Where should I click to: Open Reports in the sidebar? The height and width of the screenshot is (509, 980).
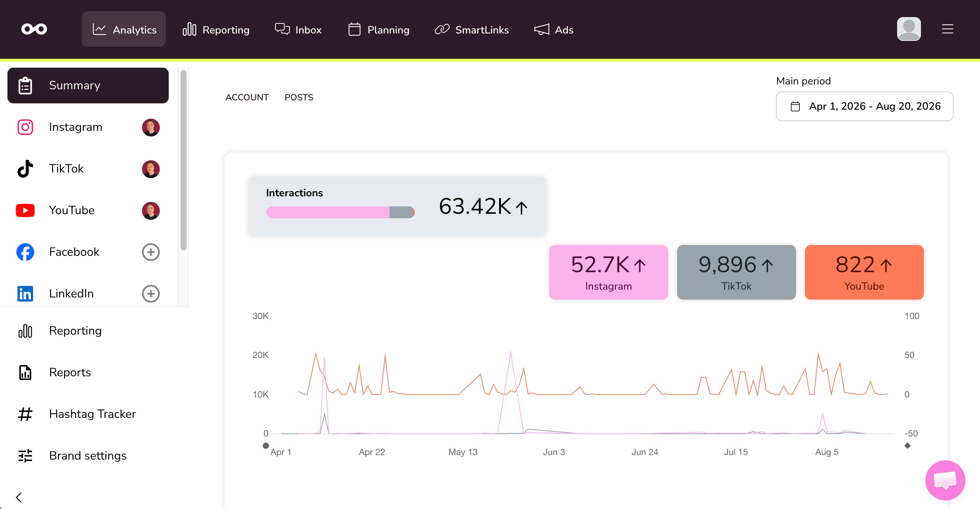pos(88,372)
